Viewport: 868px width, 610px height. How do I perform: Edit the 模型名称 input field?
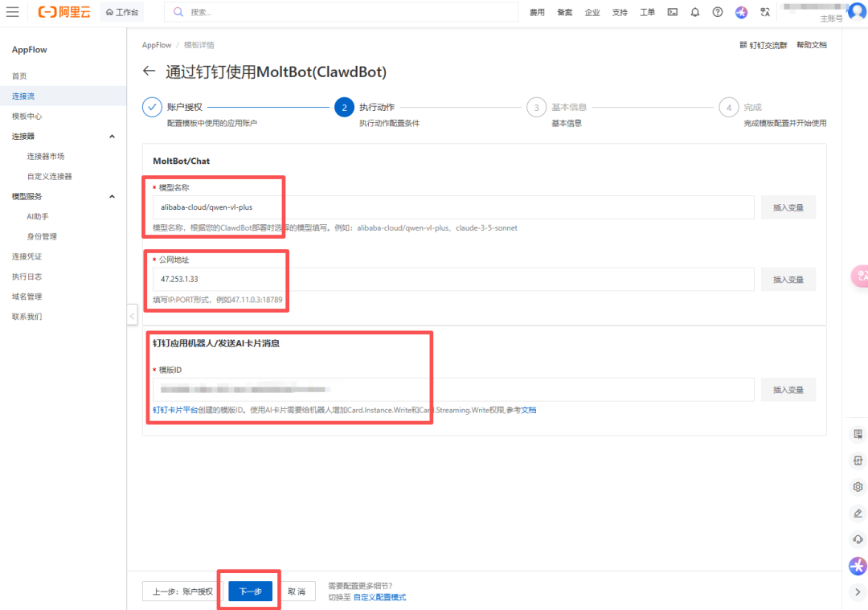[x=453, y=207]
